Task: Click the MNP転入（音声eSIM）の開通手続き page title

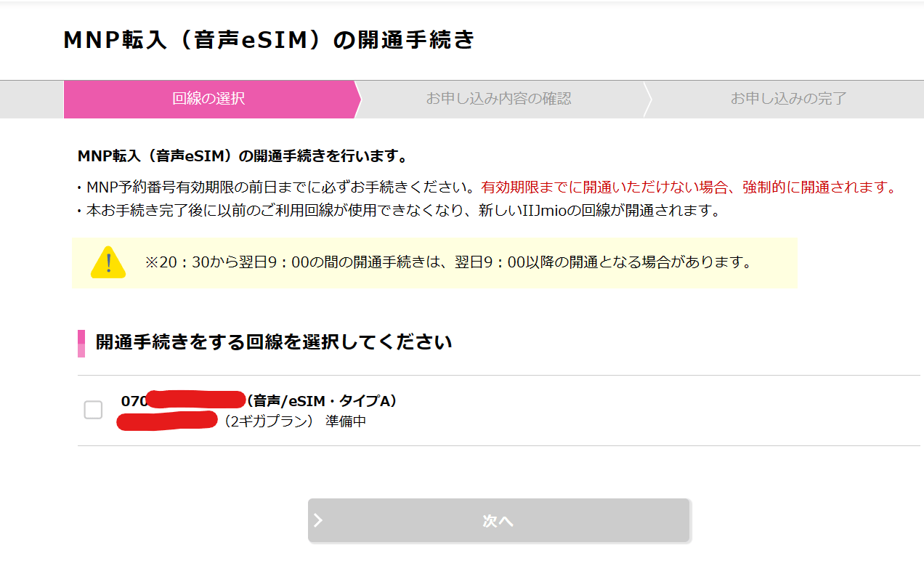Action: tap(269, 41)
